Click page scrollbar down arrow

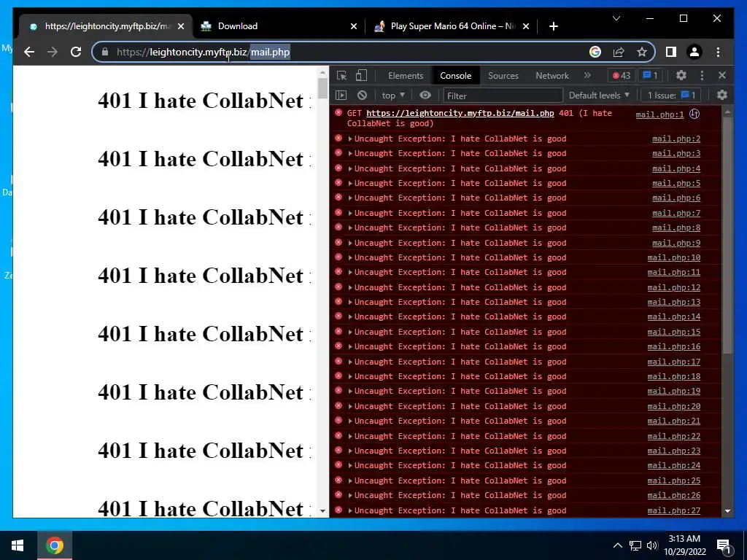coord(323,511)
